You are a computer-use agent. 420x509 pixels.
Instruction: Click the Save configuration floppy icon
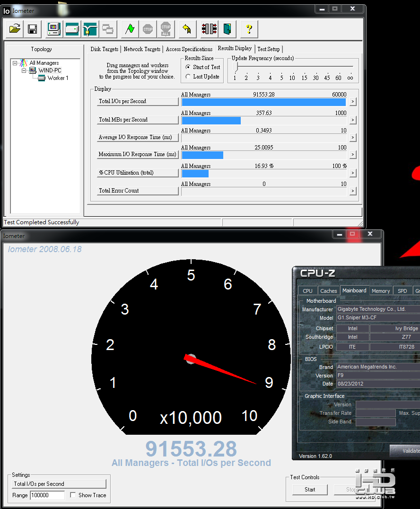pos(33,29)
